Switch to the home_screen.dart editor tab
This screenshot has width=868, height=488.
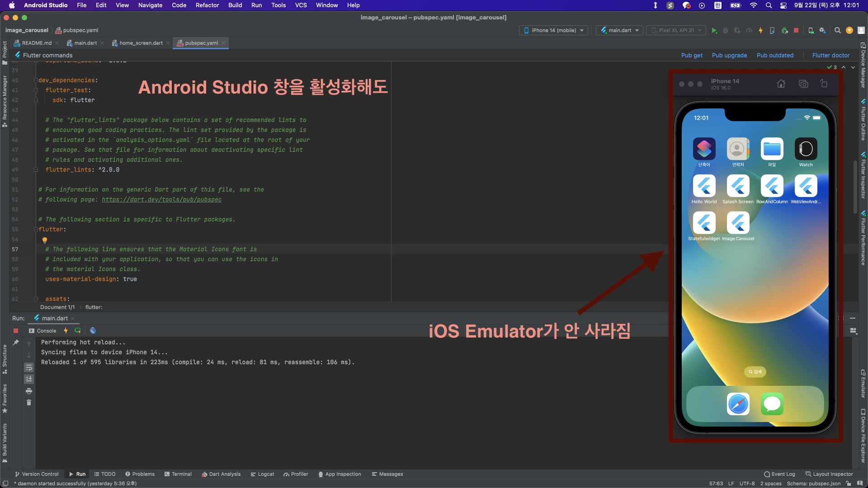(x=141, y=43)
